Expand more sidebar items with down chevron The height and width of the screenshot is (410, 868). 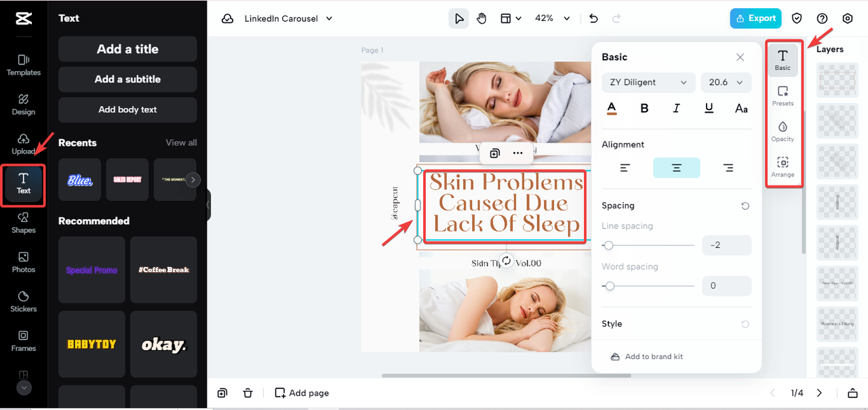(x=24, y=388)
